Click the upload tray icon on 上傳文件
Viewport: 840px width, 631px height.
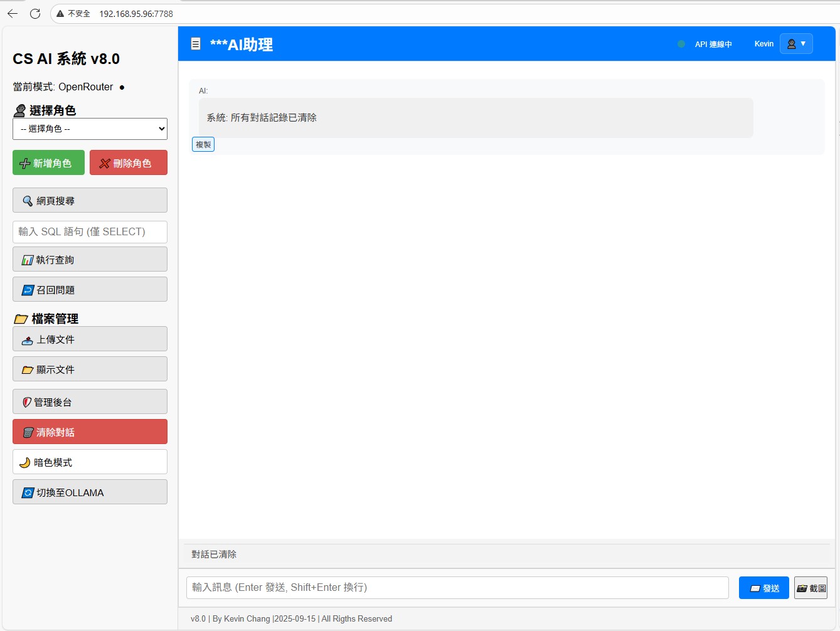pos(28,340)
